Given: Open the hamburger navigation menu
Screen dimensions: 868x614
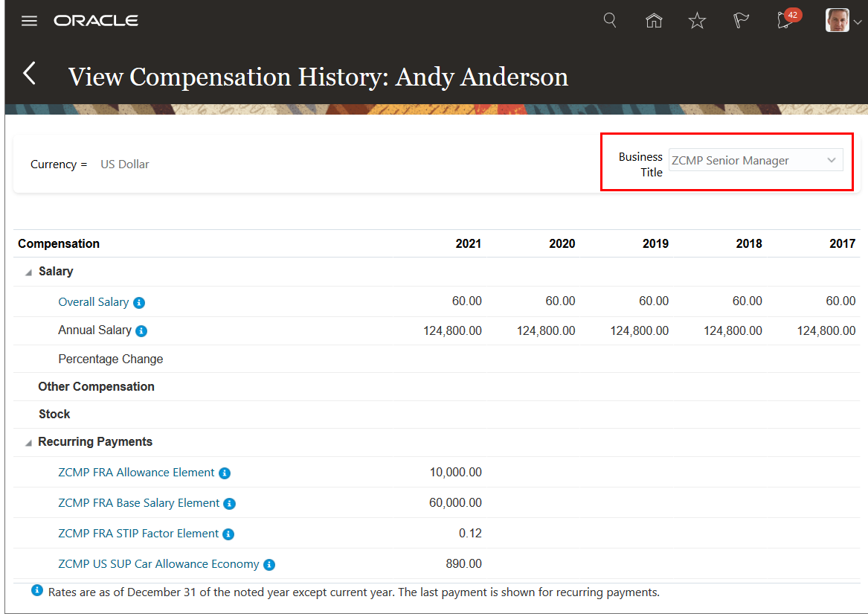Looking at the screenshot, I should 29,21.
